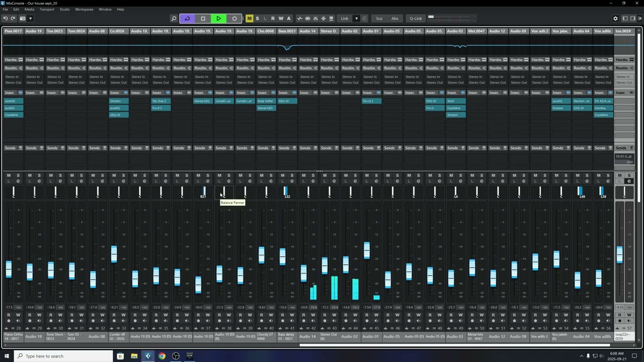Expand the Routing header of Bass.0021 channel
Image resolution: width=644 pixels, height=362 pixels.
287,68
